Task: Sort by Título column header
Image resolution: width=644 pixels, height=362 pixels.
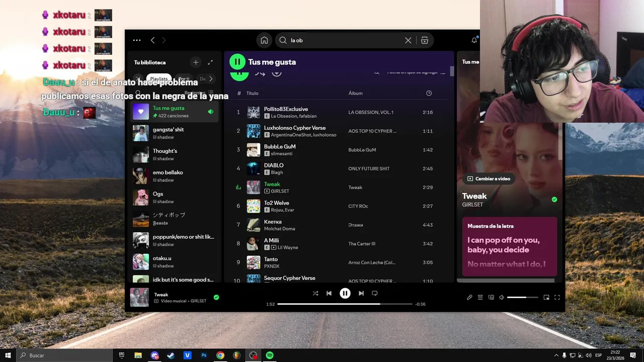Action: click(x=252, y=94)
